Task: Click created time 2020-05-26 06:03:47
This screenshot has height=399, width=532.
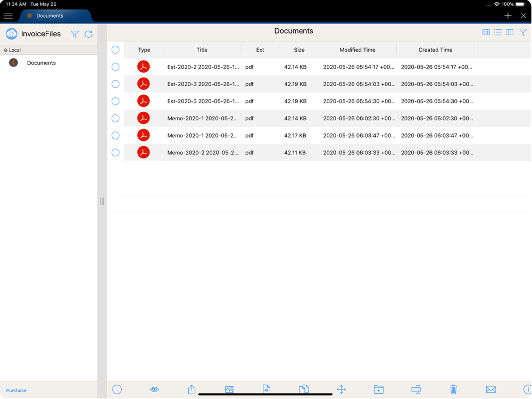Action: 437,135
